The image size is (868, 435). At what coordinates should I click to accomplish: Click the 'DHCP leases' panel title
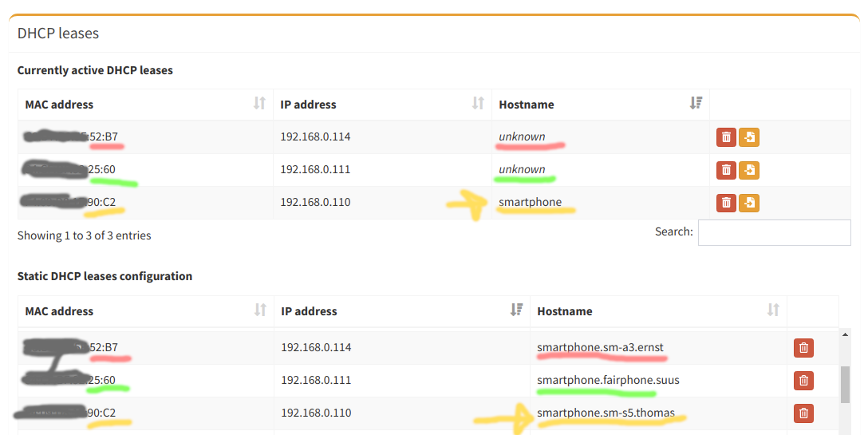tap(58, 34)
